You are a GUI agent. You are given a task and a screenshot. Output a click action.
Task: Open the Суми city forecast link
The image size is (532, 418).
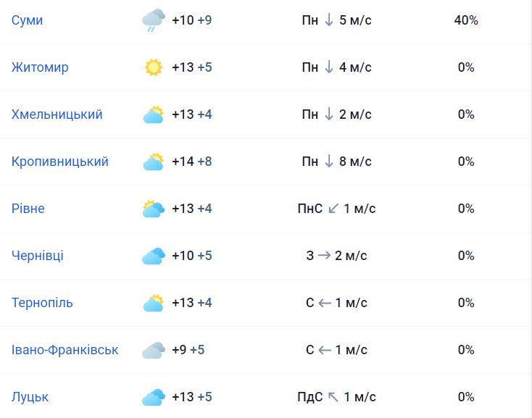coord(27,20)
